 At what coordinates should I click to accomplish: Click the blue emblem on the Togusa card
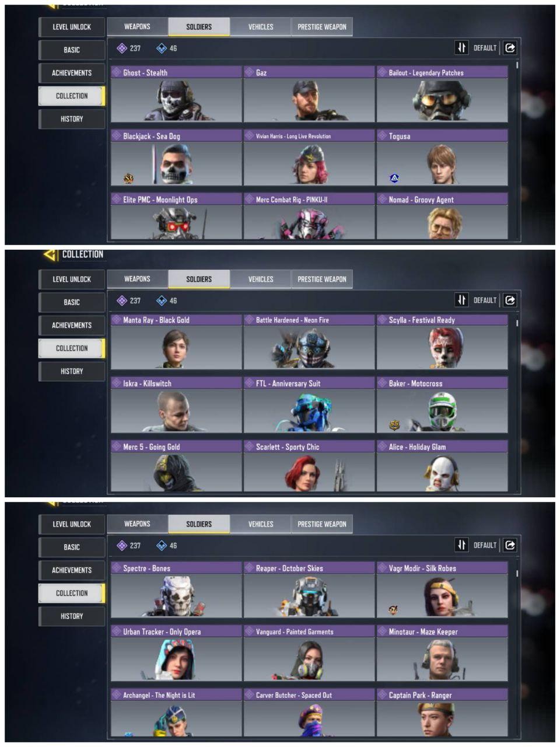(394, 178)
